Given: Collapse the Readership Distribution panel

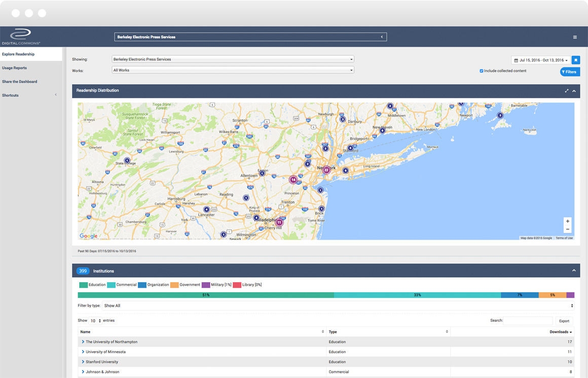Looking at the screenshot, I should click(x=574, y=91).
